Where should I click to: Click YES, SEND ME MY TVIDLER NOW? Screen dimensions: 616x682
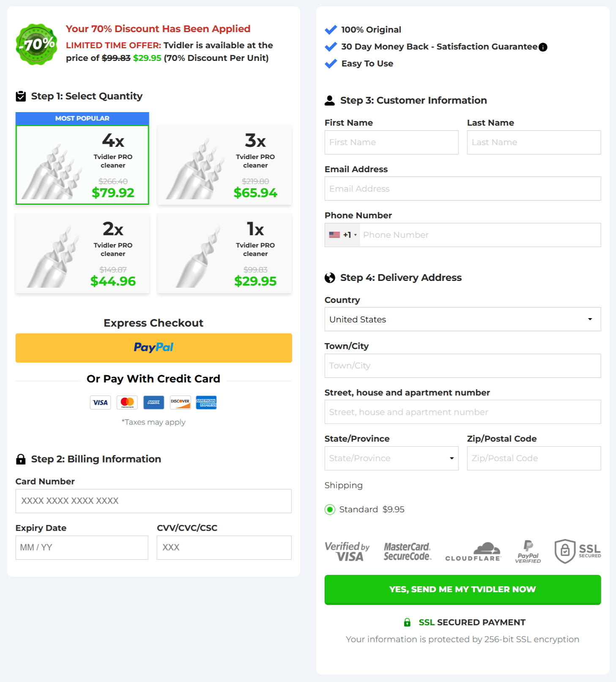pyautogui.click(x=462, y=589)
